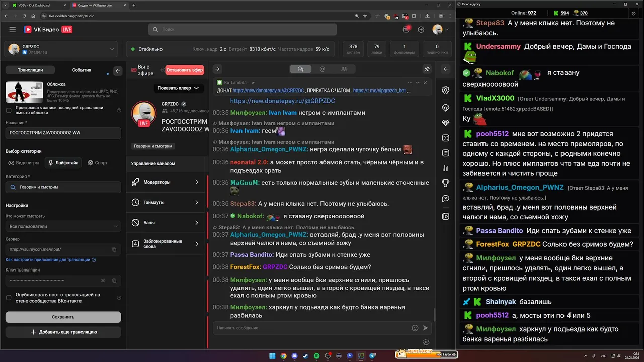Enable playing last broadcast recording instead of cover
This screenshot has height=362, width=644.
pyautogui.click(x=9, y=110)
